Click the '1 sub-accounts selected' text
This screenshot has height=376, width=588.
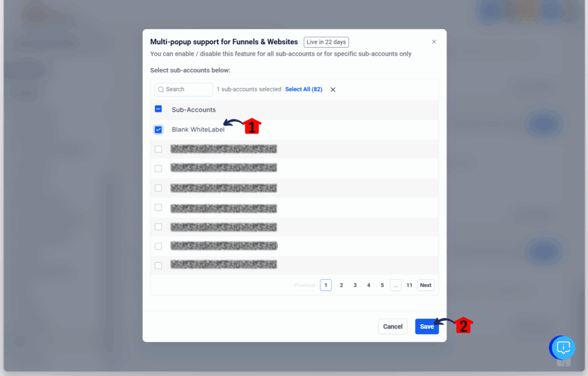249,89
